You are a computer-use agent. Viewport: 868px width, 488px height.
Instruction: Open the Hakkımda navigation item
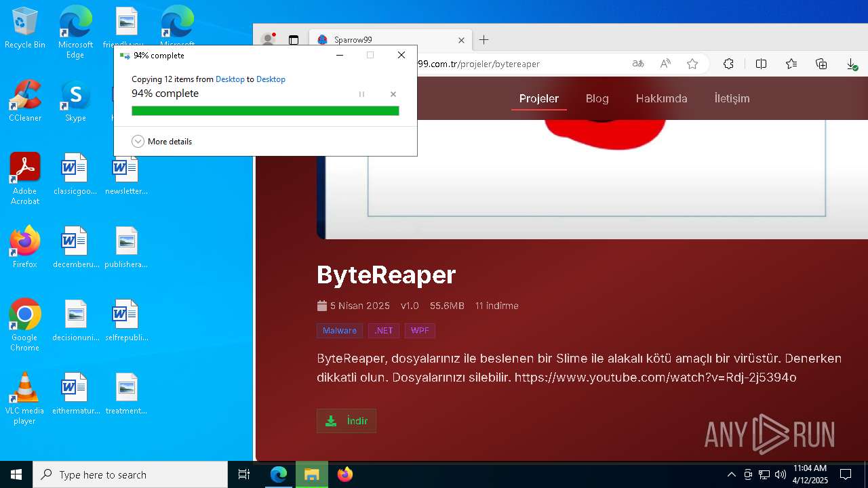(662, 98)
